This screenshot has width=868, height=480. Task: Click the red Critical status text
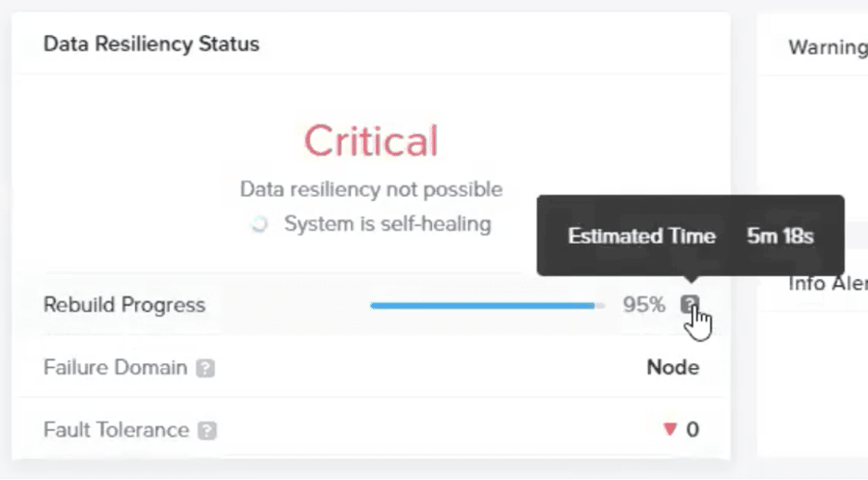tap(371, 141)
